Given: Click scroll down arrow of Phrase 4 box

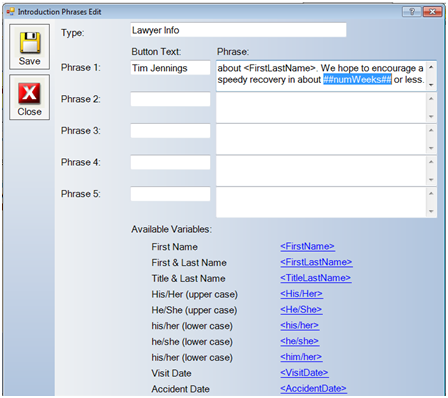Looking at the screenshot, I should 431,180.
